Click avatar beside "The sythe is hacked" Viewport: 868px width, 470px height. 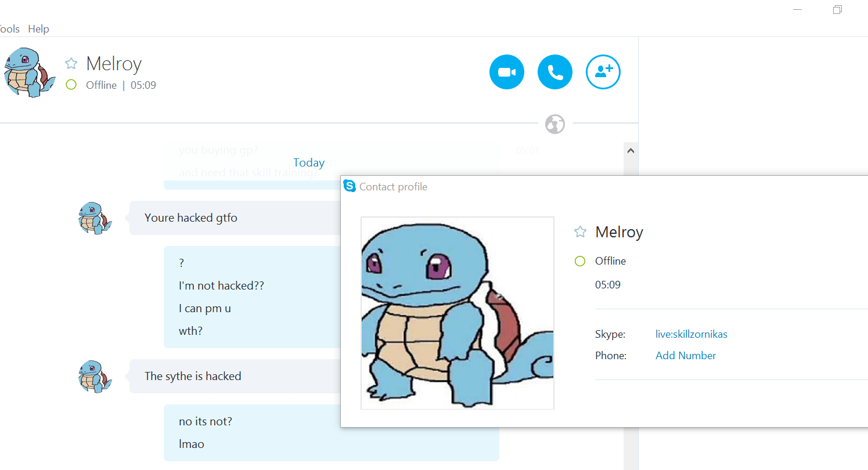tap(95, 377)
